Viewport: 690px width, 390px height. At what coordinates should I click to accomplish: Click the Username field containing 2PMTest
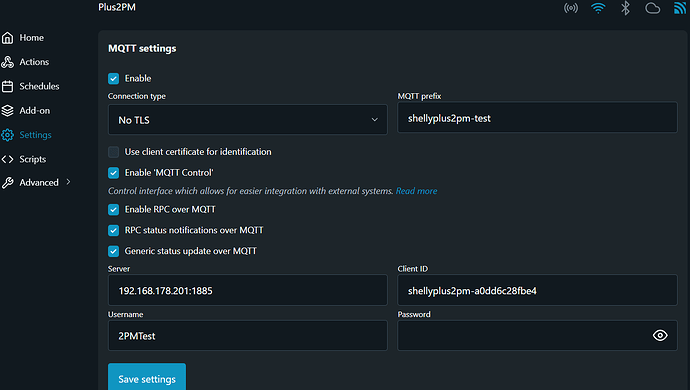[248, 335]
